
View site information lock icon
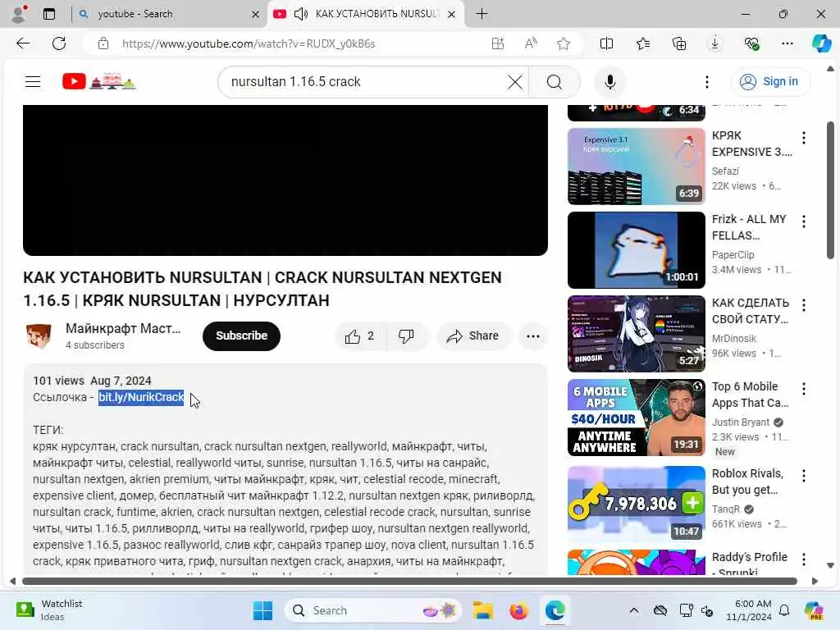[103, 43]
